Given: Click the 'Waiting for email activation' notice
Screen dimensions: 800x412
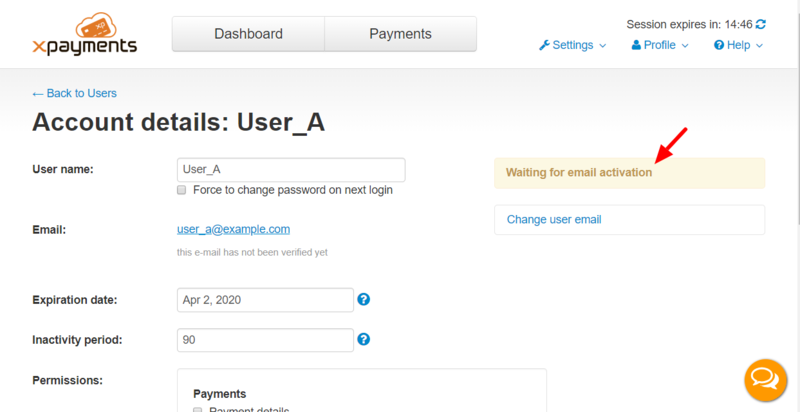Looking at the screenshot, I should tap(630, 173).
